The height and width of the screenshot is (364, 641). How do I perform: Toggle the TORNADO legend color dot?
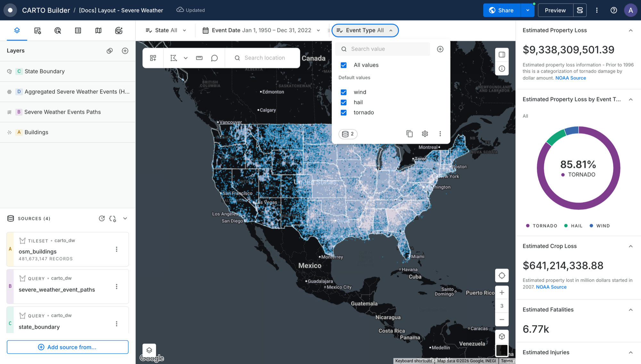click(x=528, y=226)
